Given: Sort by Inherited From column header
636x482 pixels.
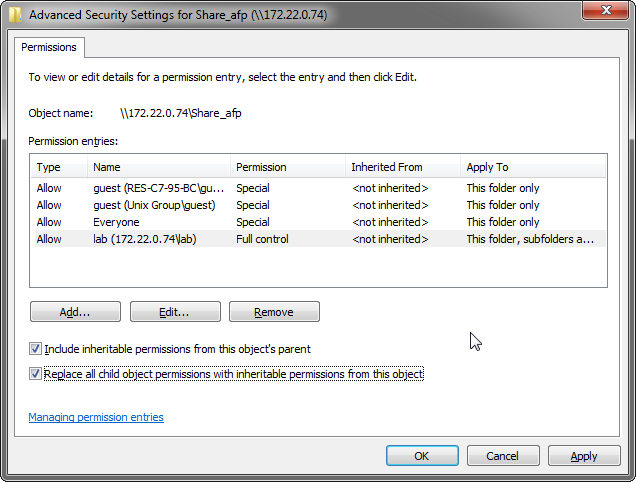Looking at the screenshot, I should pos(402,167).
